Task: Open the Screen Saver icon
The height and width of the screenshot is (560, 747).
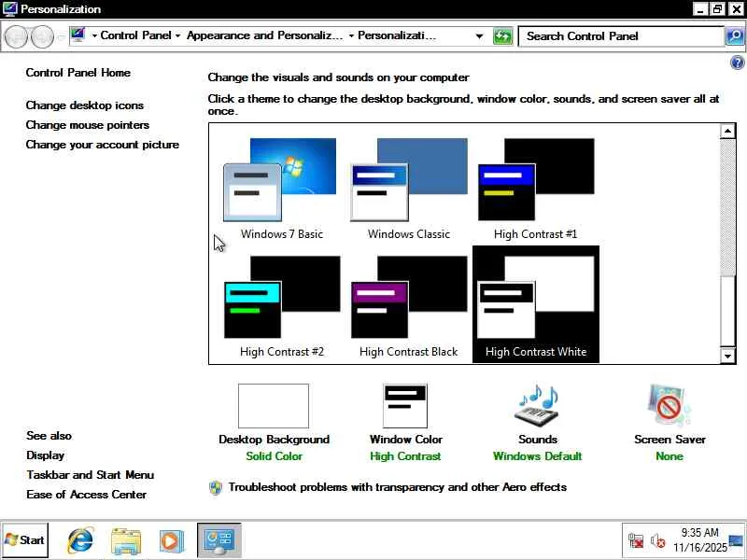Action: point(669,406)
